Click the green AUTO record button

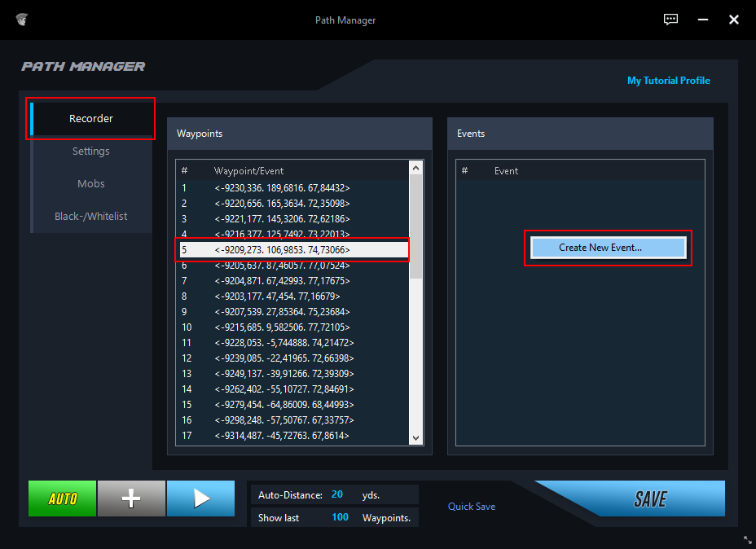pyautogui.click(x=63, y=498)
